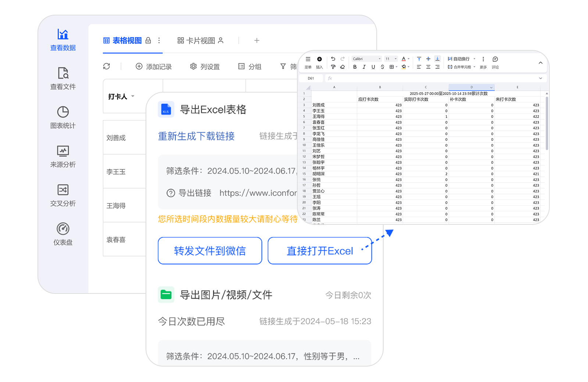
Task: Select the format painter tool
Action: 333,67
